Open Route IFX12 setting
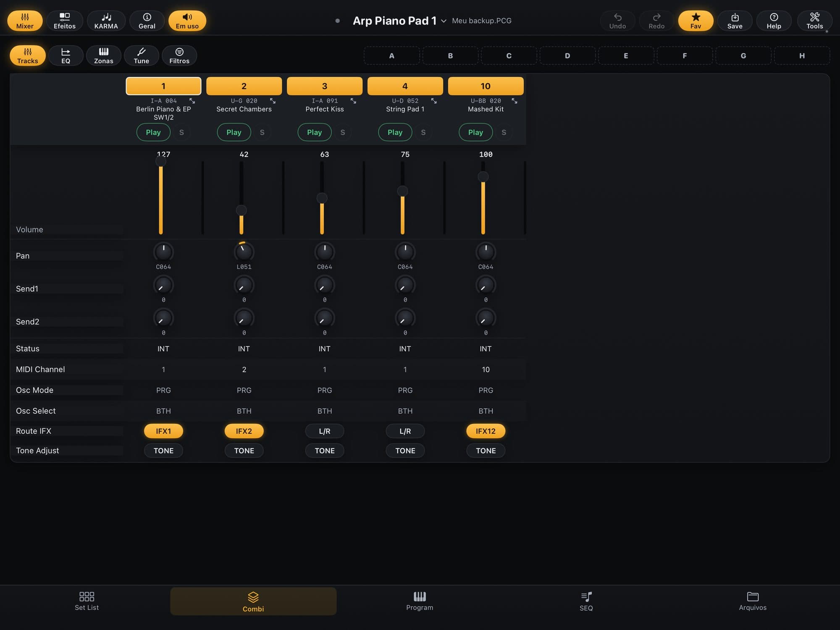 point(486,431)
